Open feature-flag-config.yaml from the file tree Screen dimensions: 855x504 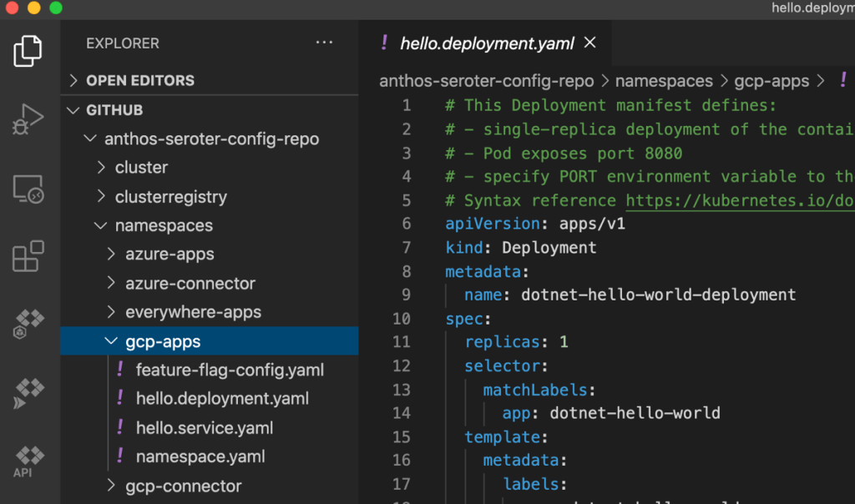pyautogui.click(x=230, y=370)
